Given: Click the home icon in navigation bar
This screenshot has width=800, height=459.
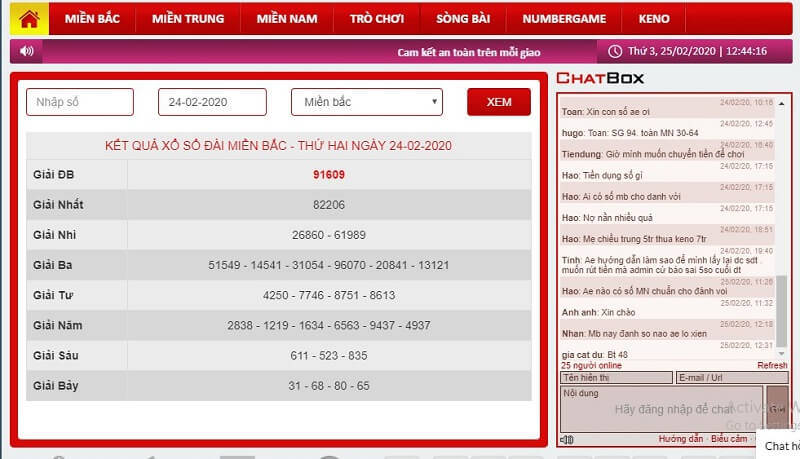Looking at the screenshot, I should (x=29, y=18).
